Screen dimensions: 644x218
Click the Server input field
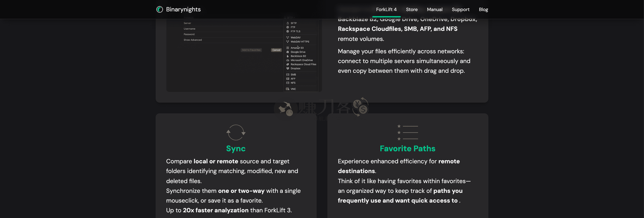tap(232, 23)
